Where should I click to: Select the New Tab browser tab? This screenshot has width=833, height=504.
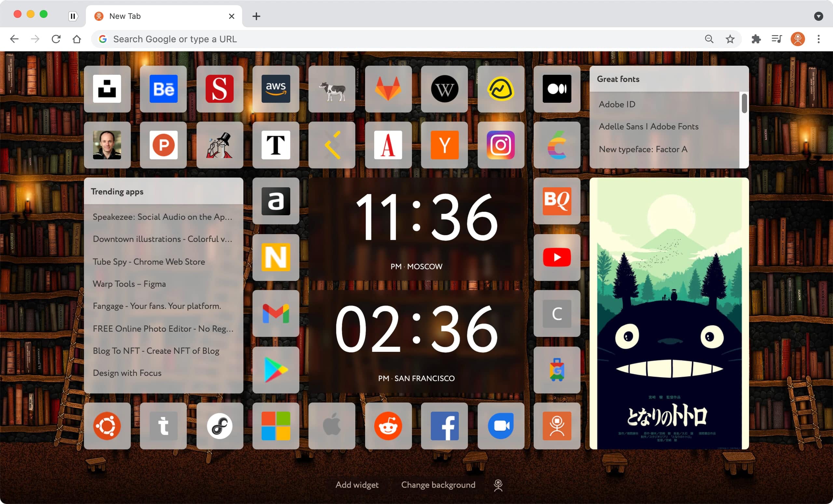click(164, 16)
